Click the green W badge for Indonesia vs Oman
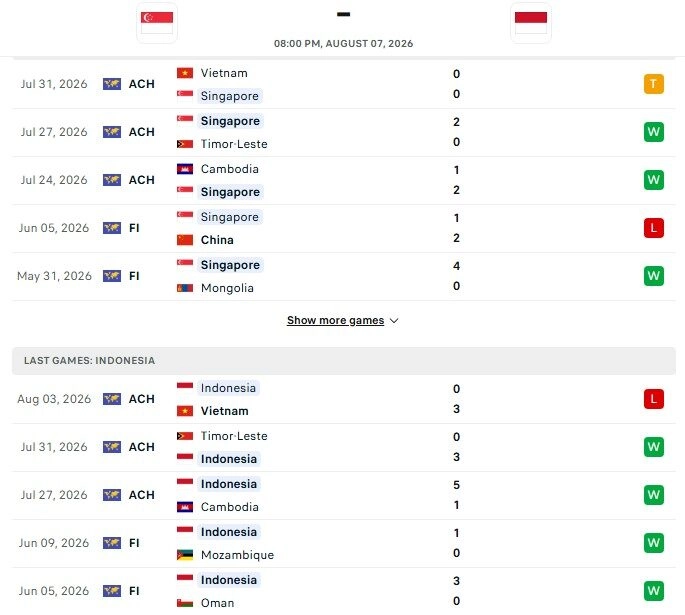Viewport: 685px width, 615px height. click(654, 591)
